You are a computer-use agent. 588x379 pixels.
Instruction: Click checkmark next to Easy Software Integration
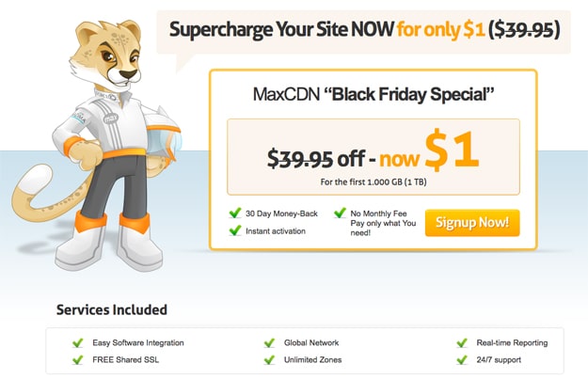point(78,343)
